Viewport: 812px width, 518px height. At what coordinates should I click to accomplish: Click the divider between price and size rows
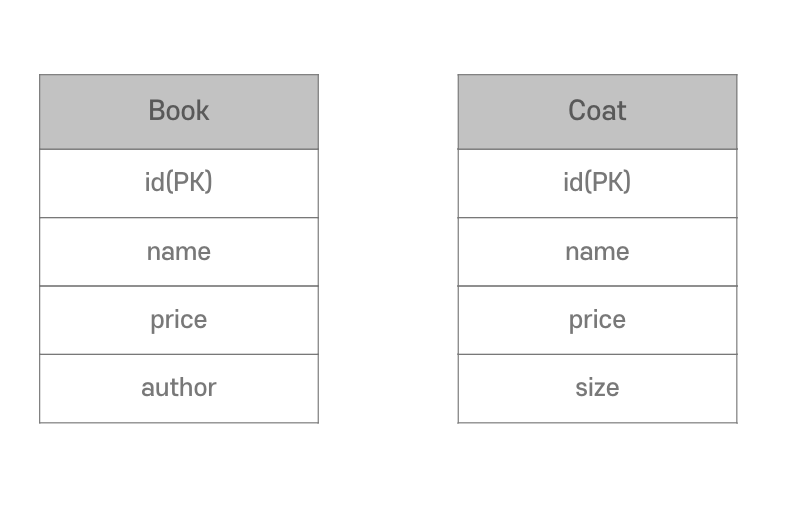coord(597,354)
